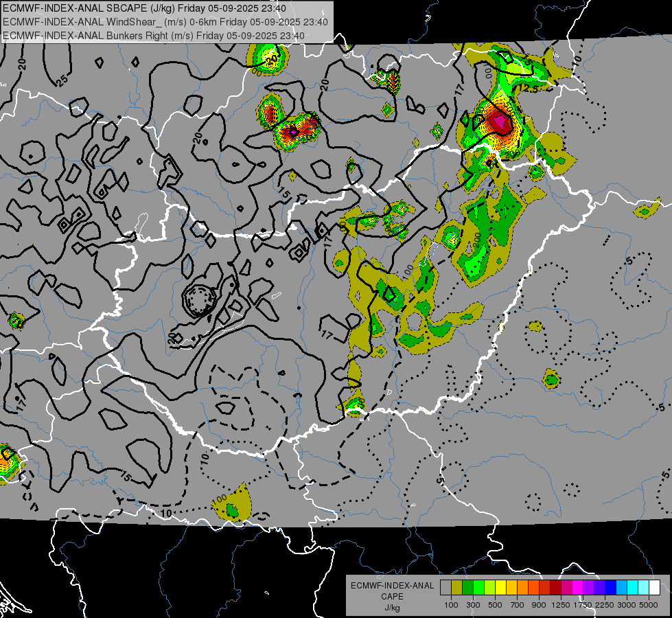Click the 3000 legend scale value

click(627, 605)
